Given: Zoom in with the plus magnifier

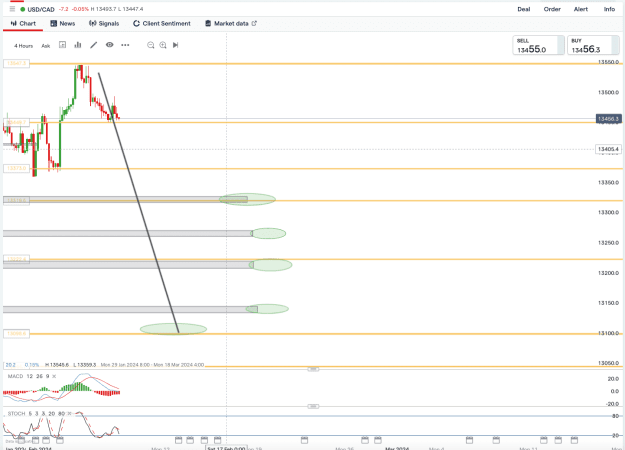Looking at the screenshot, I should pos(163,45).
